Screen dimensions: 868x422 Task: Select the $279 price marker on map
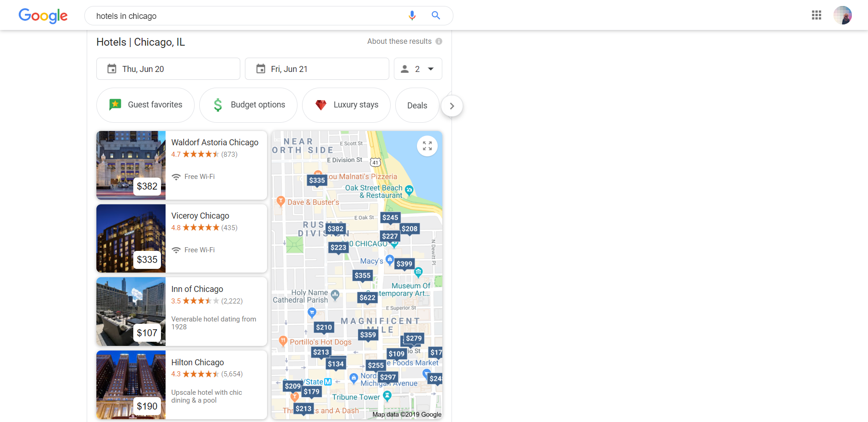(x=414, y=339)
